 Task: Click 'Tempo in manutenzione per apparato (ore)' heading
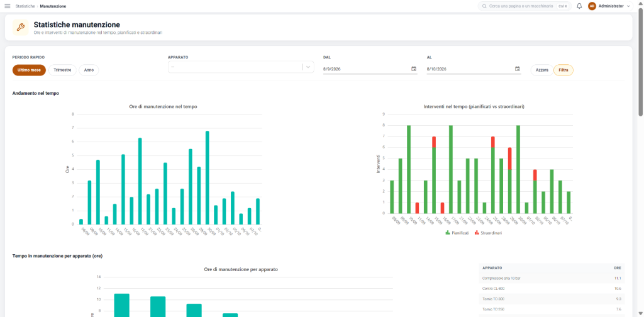(x=57, y=256)
